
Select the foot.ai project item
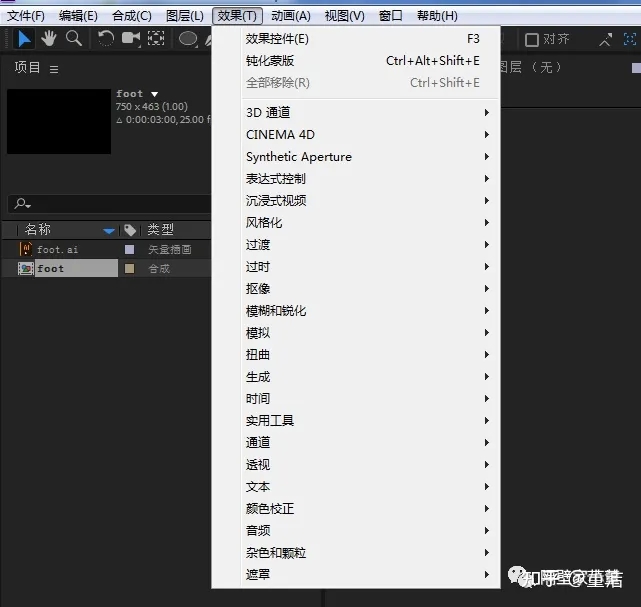[x=57, y=249]
